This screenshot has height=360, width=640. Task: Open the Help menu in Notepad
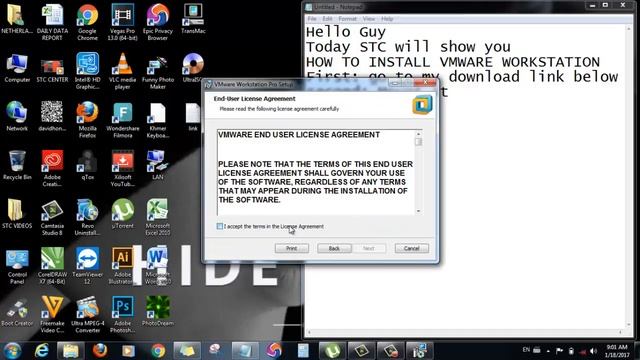point(387,19)
